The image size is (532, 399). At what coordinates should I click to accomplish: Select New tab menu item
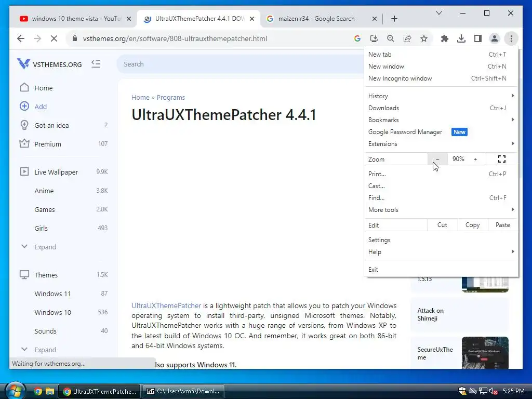click(441, 54)
